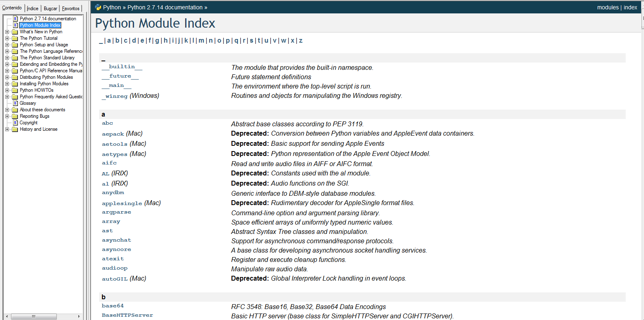Expand The Python Language Reference node

coord(7,51)
